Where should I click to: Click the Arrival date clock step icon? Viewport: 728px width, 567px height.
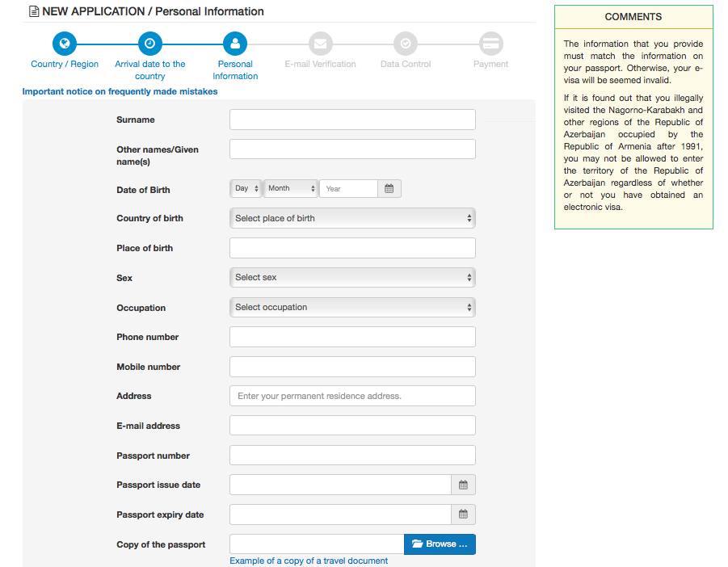[x=150, y=44]
